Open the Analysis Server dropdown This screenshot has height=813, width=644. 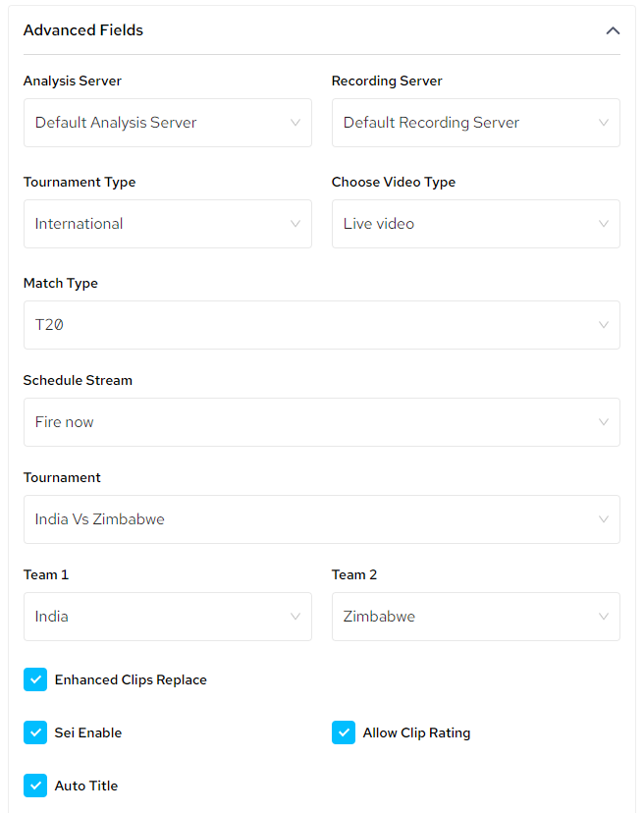coord(167,123)
